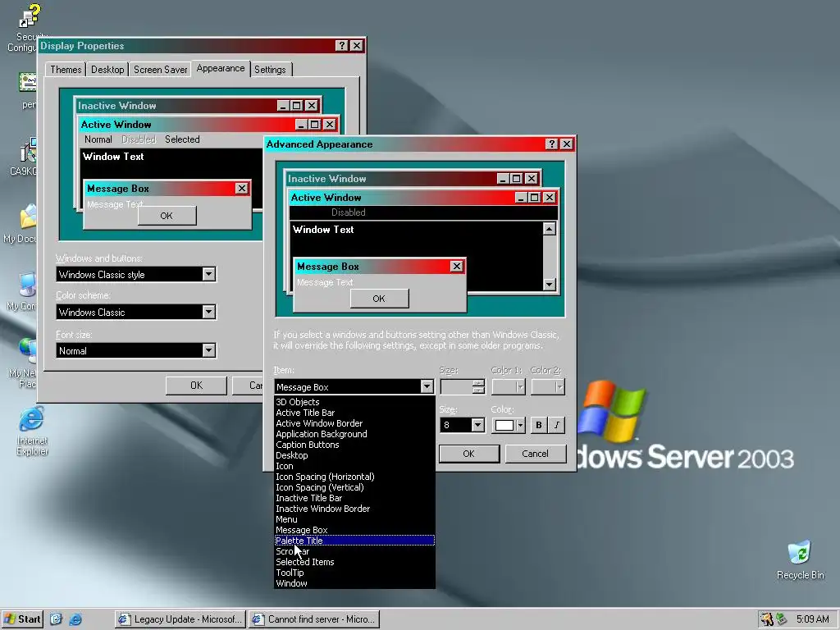Screen dimensions: 840x630
Task: Choose Inactive Title Bar item
Action: [x=354, y=498]
